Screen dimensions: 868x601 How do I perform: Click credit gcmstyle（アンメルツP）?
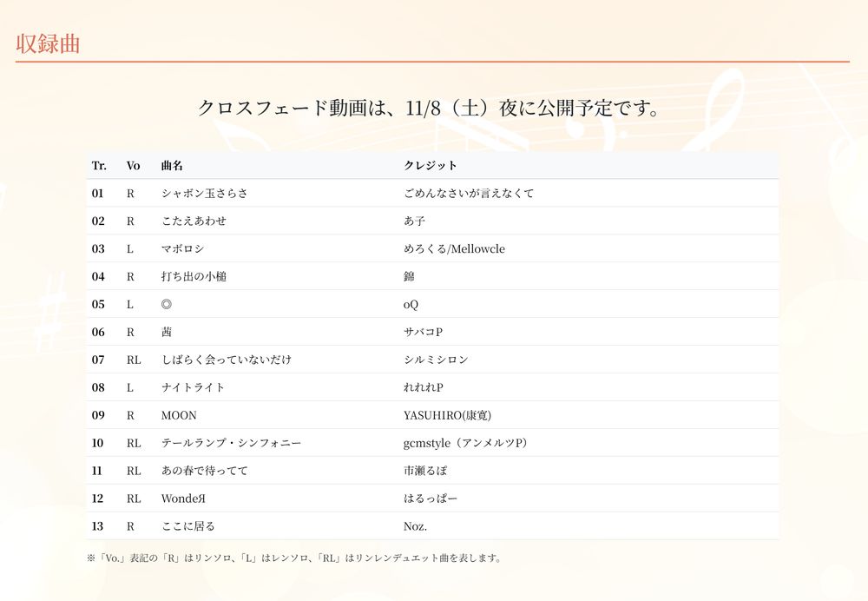(x=465, y=443)
